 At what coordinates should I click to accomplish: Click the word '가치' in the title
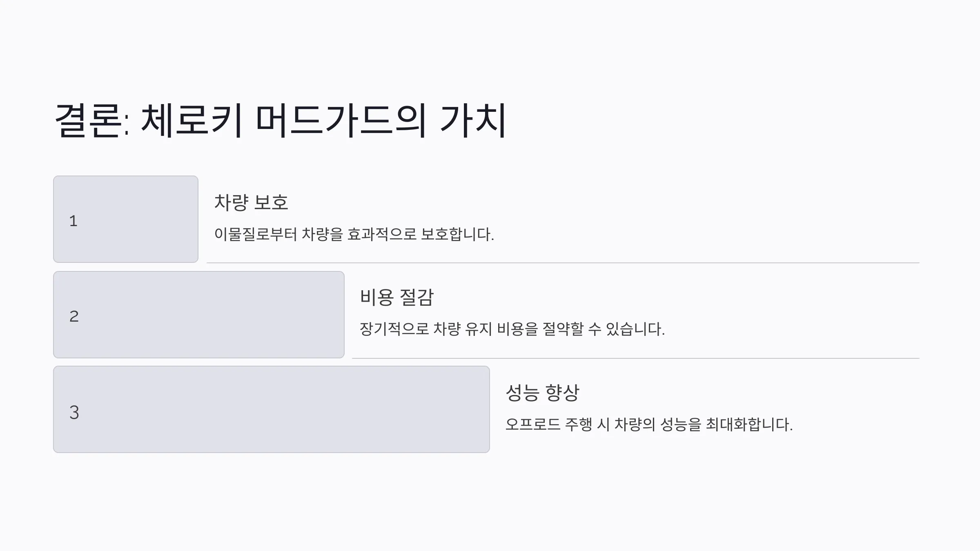[473, 120]
